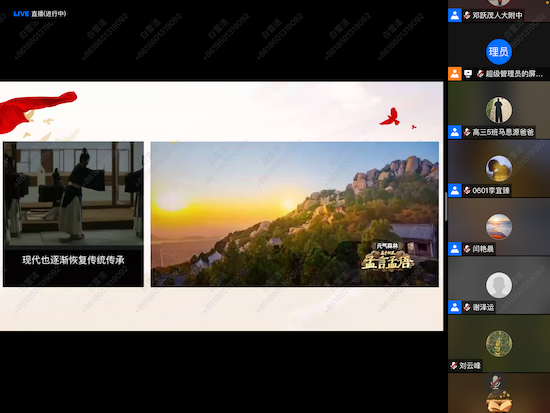Click blue user badge beside 高三5班马思源爸爸
Viewport: 550px width, 413px height.
[455, 132]
